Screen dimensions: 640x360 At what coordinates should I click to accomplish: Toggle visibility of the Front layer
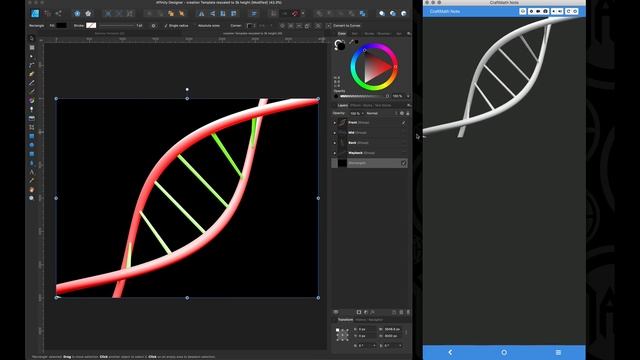(x=404, y=122)
